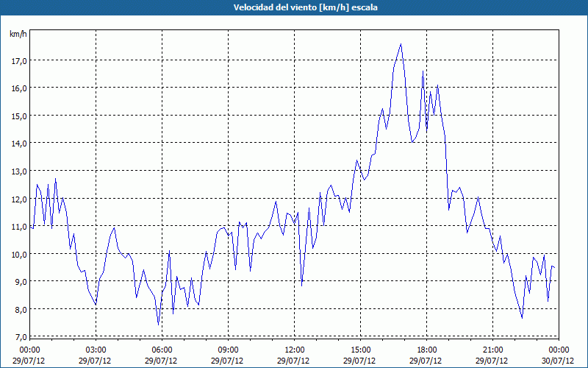Click the '00:00' label dated 29/07/12

click(x=29, y=350)
